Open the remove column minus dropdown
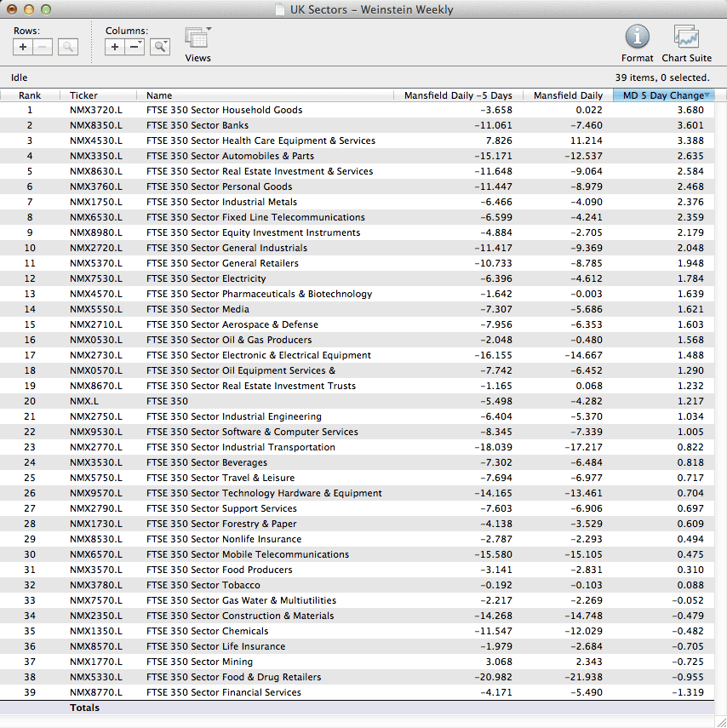Screen dimensions: 727x728 [135, 47]
